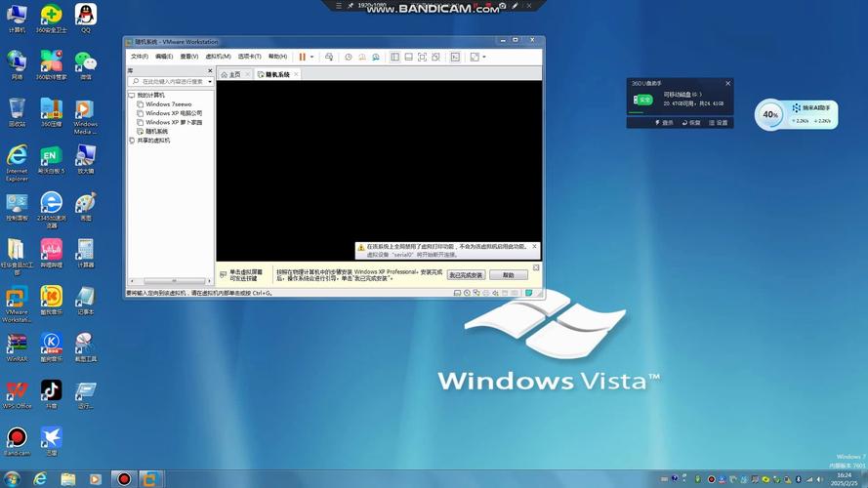Click the sound device status bar icon
Image resolution: width=868 pixels, height=488 pixels.
[495, 293]
